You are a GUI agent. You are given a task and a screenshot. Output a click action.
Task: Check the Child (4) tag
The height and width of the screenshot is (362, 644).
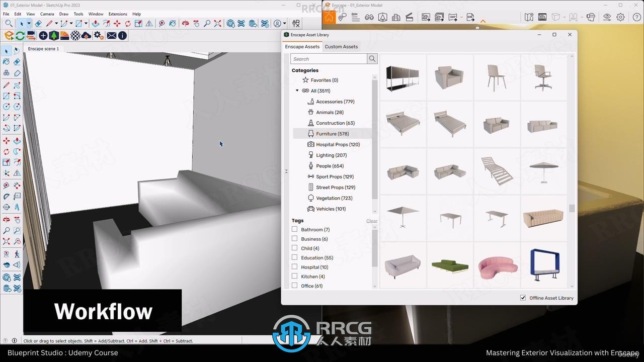click(x=295, y=248)
